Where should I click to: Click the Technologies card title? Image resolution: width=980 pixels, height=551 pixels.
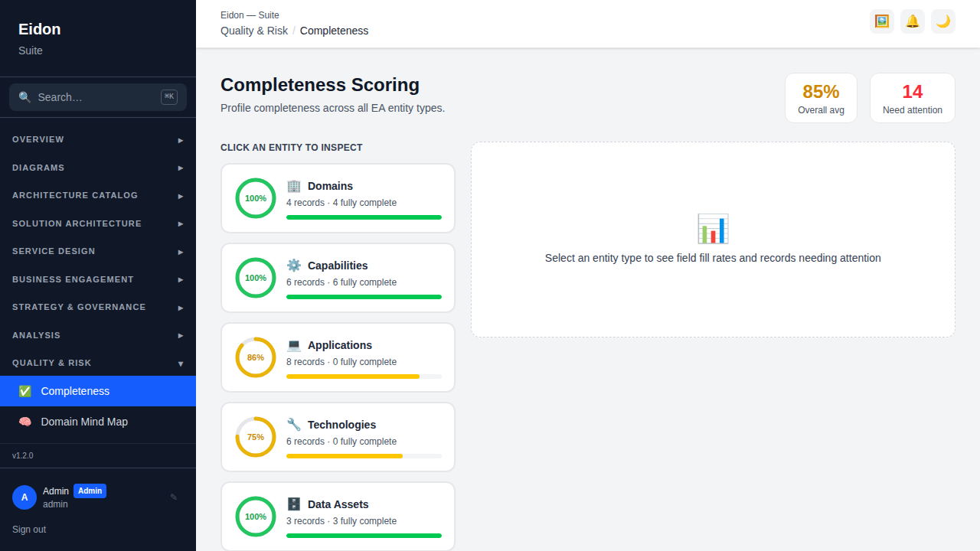(x=341, y=425)
